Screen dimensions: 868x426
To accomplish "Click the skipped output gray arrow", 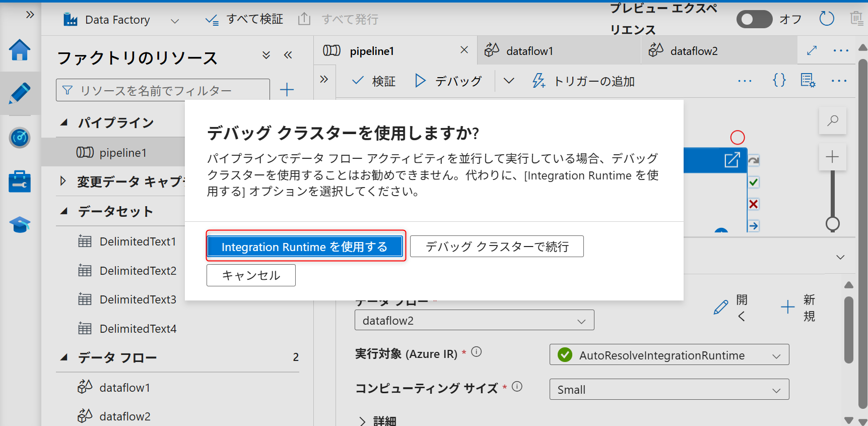I will 754,160.
